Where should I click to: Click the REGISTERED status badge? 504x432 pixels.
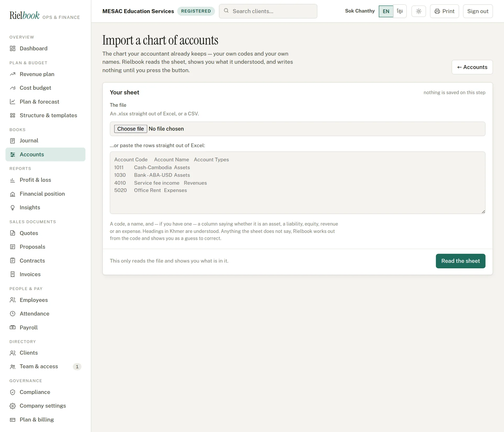coord(196,11)
